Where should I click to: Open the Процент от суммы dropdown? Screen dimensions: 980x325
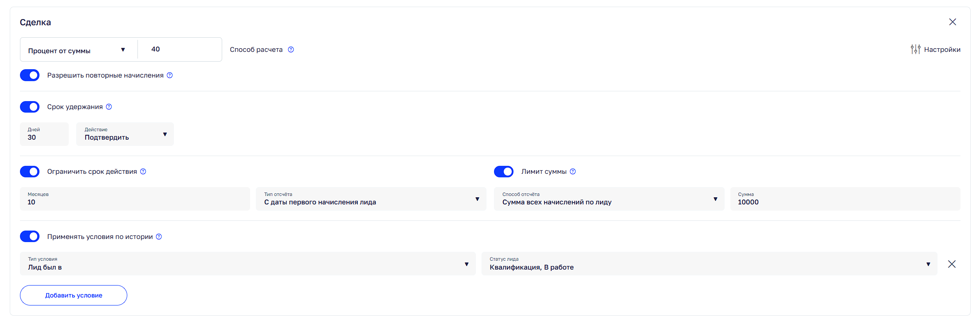click(78, 50)
